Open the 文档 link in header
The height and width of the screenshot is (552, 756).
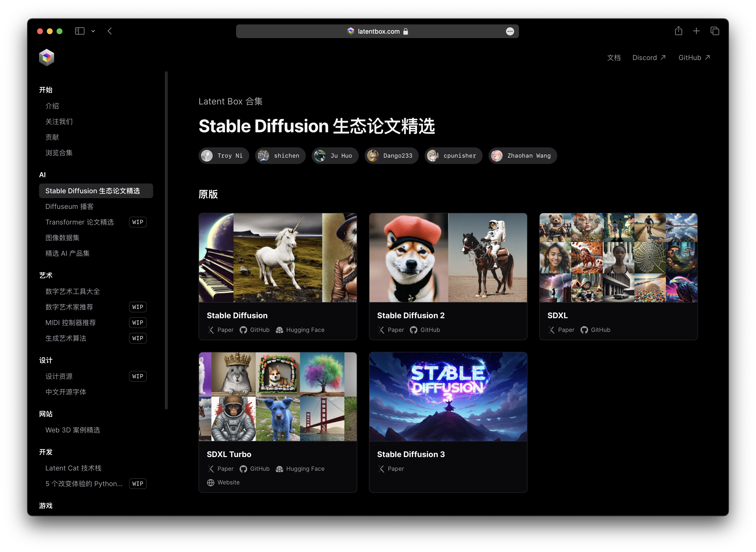pyautogui.click(x=614, y=58)
